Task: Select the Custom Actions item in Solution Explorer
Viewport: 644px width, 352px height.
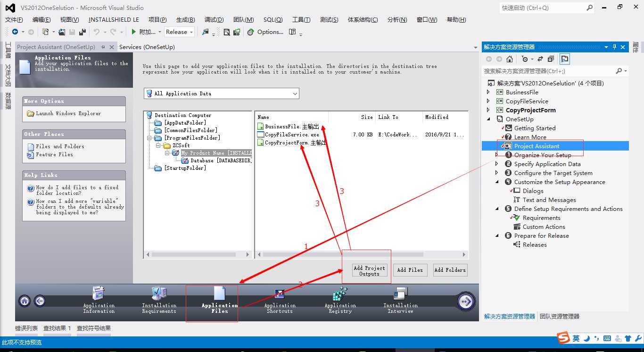Action: pos(544,227)
